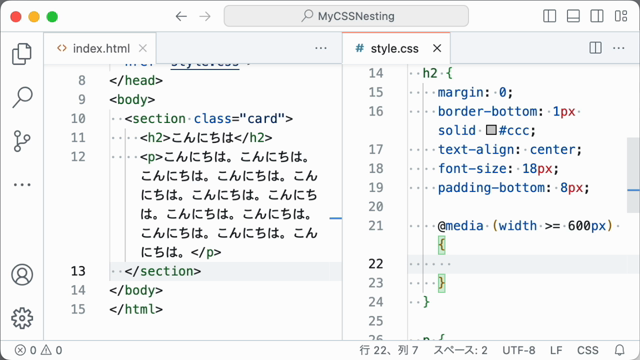The image size is (640, 360).
Task: Open the Explorer view in activity bar
Action: point(22,53)
